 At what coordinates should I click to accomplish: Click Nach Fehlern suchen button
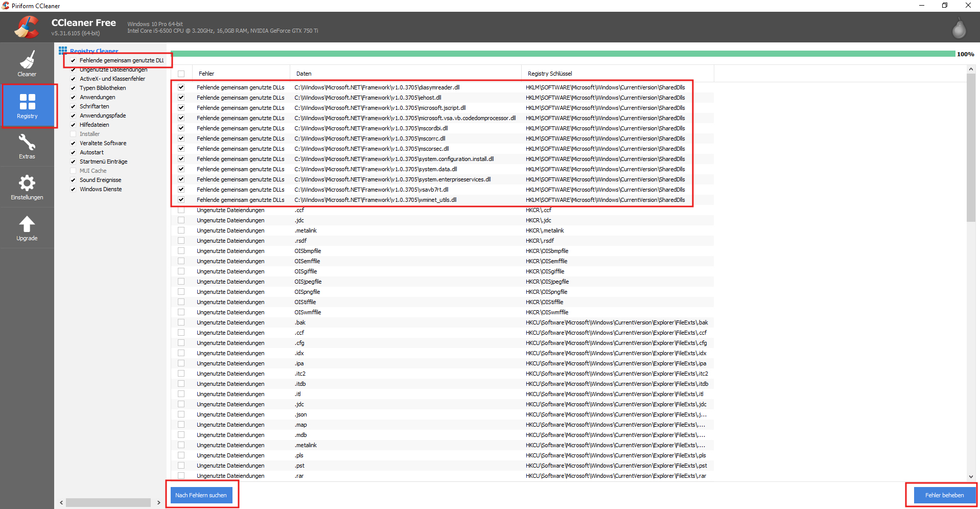pos(201,495)
